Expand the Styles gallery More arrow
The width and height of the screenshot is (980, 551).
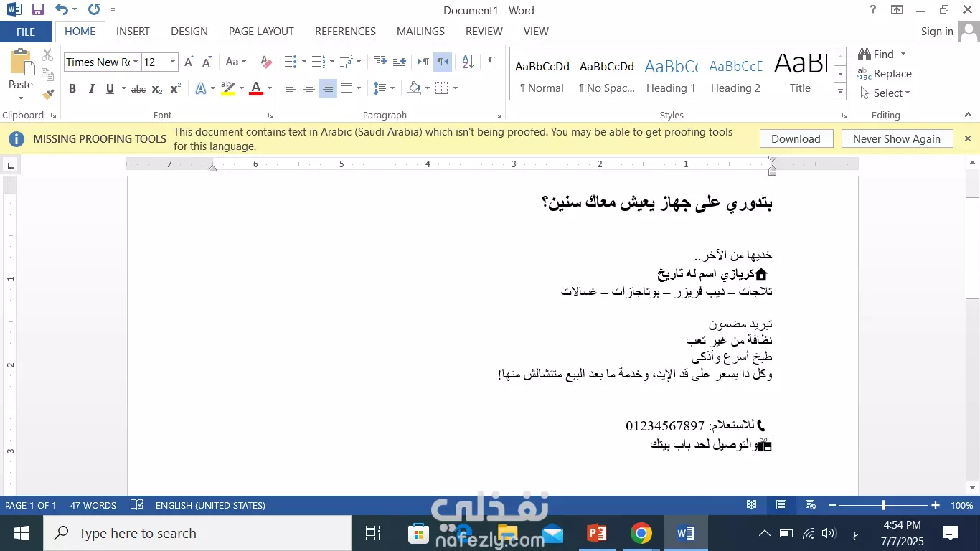pos(840,91)
